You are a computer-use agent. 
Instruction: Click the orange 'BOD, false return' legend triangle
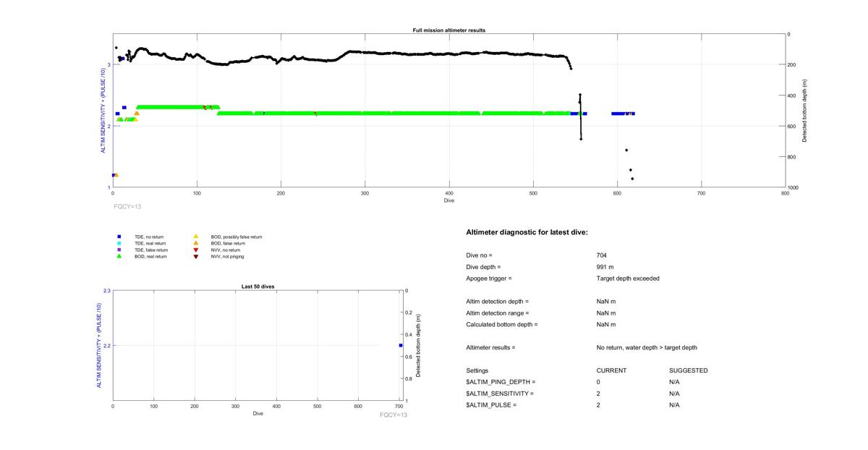click(195, 243)
